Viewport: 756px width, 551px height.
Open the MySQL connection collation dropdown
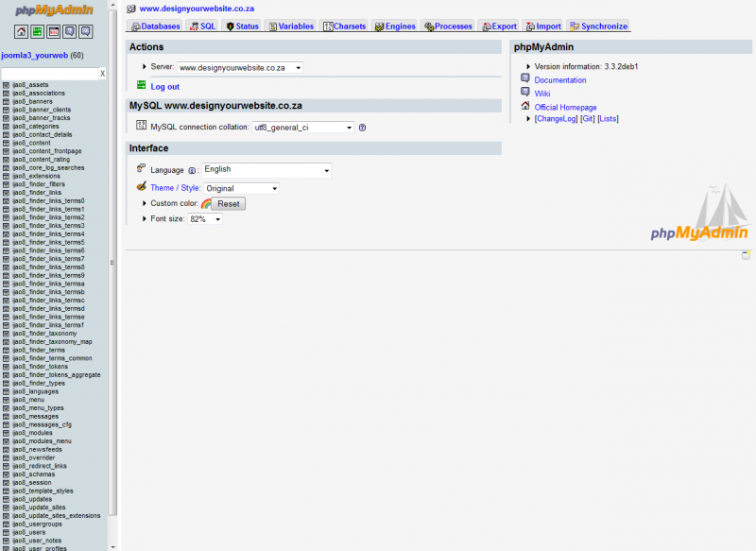[x=302, y=128]
